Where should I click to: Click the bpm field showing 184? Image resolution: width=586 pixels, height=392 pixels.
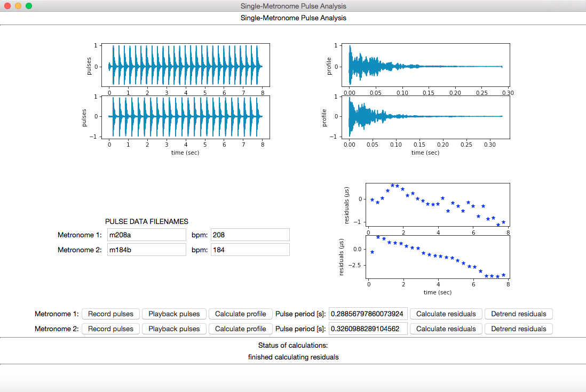pos(250,250)
